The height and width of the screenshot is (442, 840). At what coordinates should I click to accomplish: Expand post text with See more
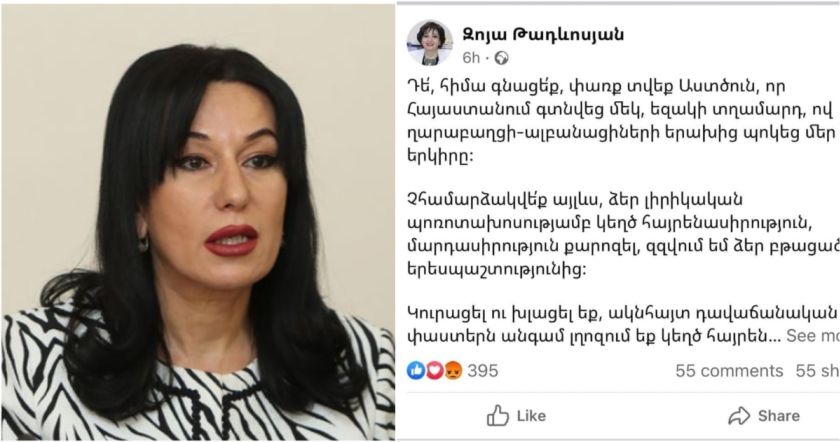813,336
